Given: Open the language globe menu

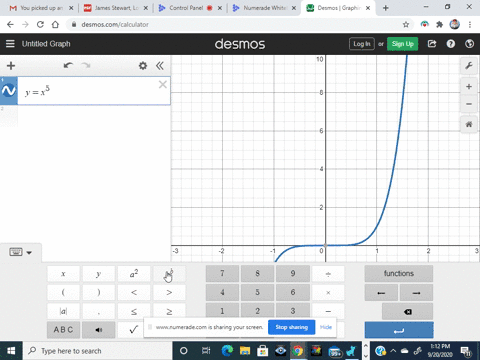Looking at the screenshot, I should [x=469, y=44].
